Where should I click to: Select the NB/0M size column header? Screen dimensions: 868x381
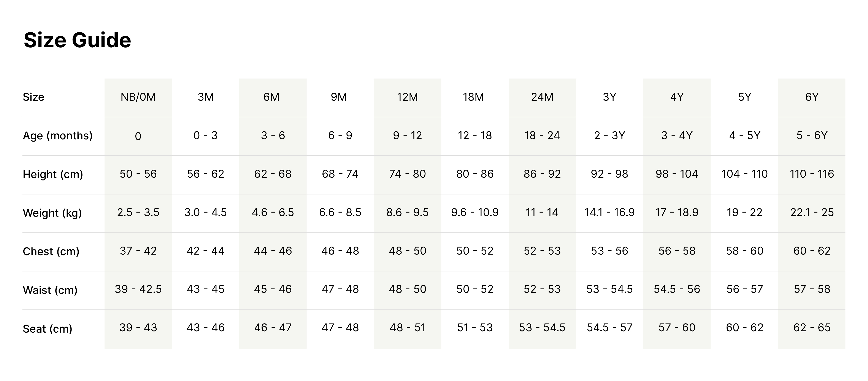click(138, 97)
